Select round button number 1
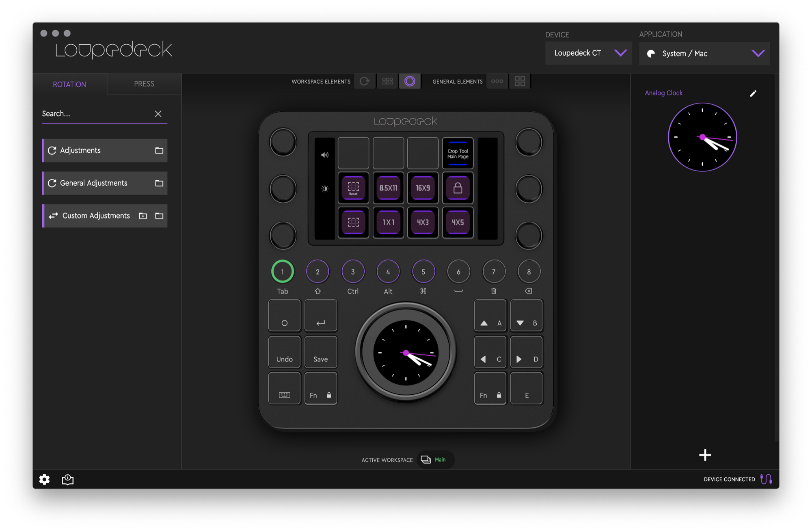812x532 pixels. [283, 271]
